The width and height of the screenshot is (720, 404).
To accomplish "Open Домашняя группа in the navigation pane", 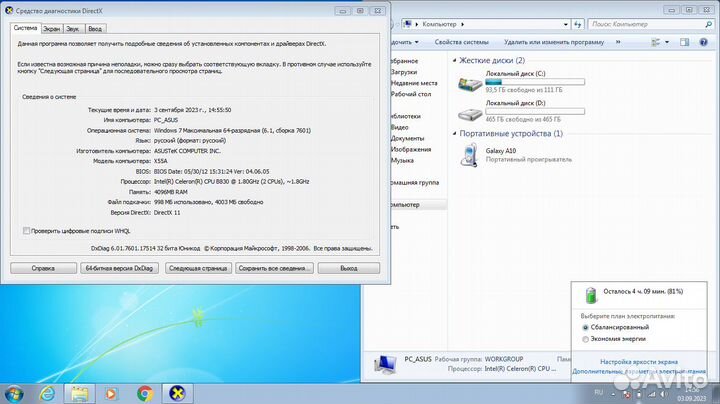I will tap(414, 182).
